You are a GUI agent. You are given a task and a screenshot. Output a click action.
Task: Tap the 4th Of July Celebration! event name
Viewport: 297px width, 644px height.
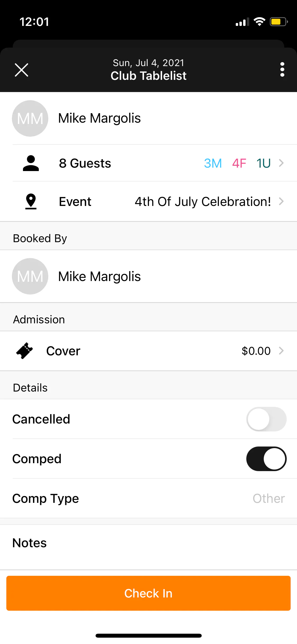[x=203, y=201]
